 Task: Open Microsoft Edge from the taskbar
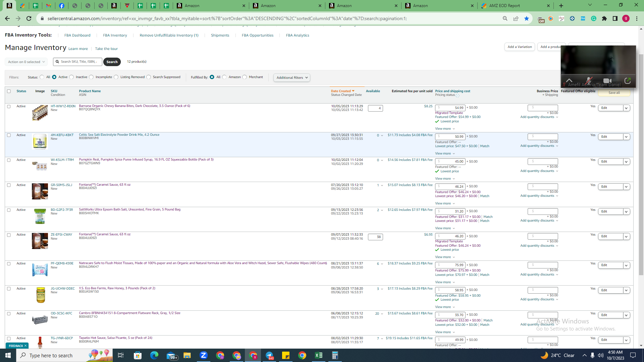pos(154,355)
